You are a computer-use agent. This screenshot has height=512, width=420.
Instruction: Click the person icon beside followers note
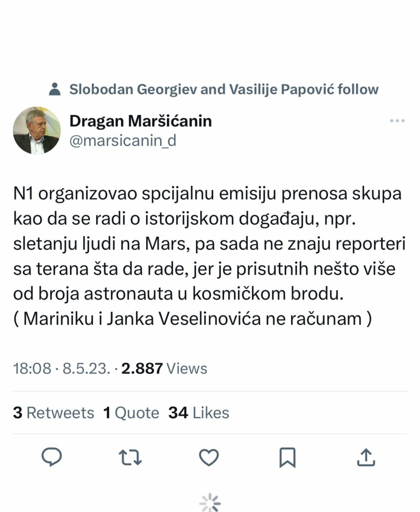point(55,89)
